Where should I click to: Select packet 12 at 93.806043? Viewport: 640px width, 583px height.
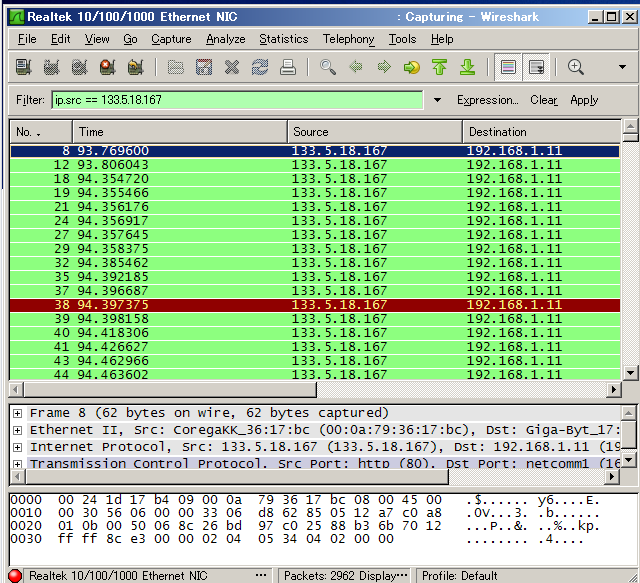[x=315, y=165]
